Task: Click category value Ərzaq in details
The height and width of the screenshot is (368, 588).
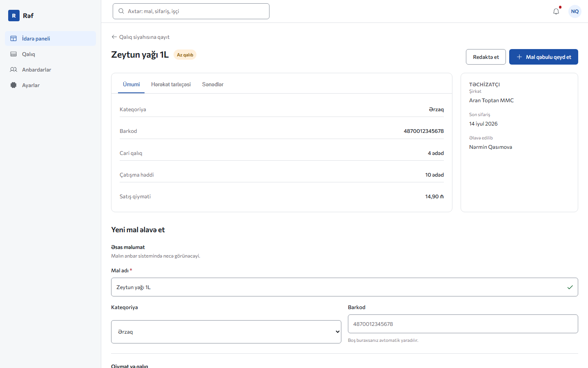Action: pos(436,110)
